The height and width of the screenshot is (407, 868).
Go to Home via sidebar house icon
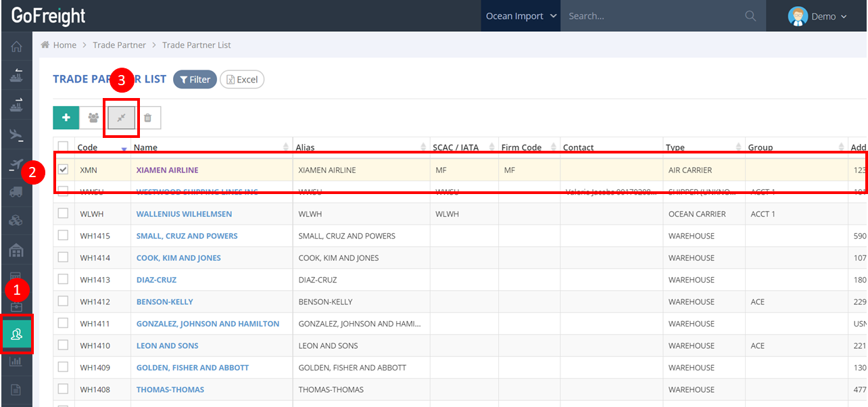(16, 47)
